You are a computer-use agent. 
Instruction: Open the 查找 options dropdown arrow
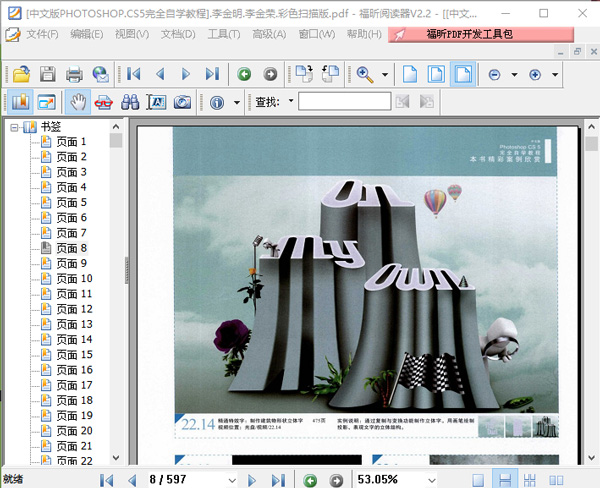tap(291, 101)
